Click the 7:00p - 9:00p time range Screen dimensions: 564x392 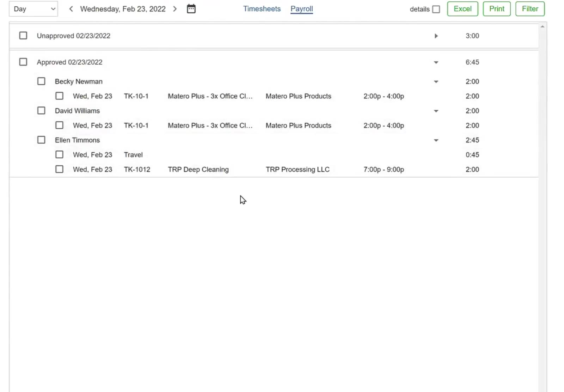tap(384, 170)
